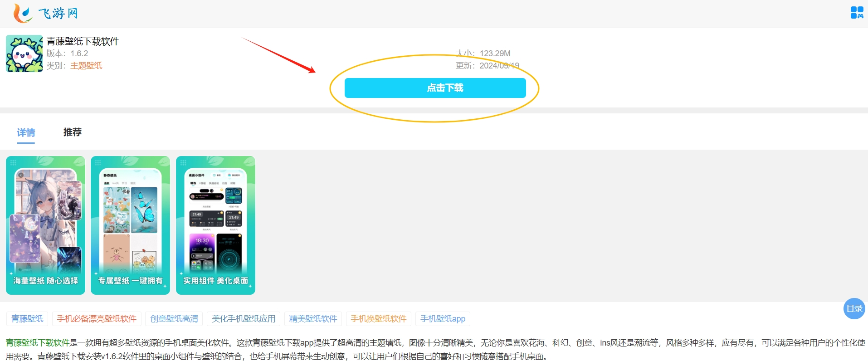
Task: Click the 手机必备漂亮壁纸软件 tag
Action: [97, 319]
